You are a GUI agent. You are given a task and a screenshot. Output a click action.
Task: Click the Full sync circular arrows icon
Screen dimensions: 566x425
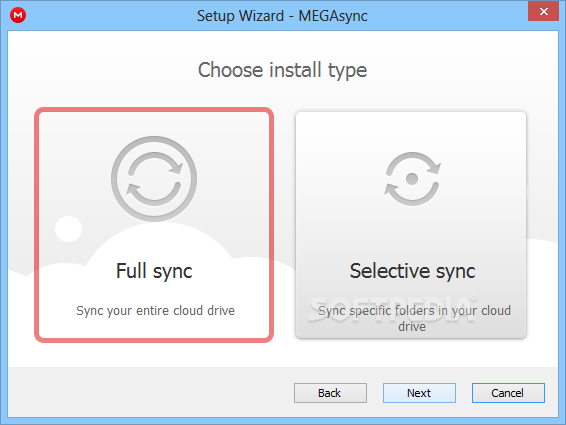[154, 179]
